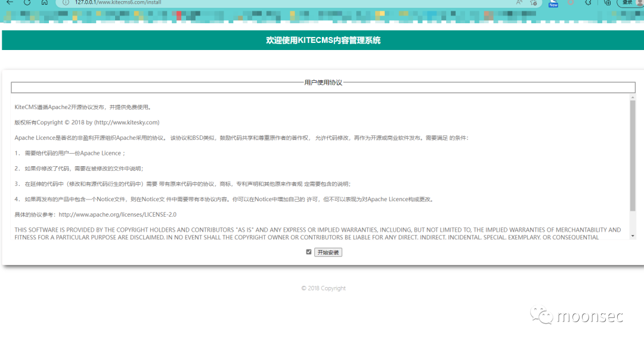Click clause 1 about Apache Licence copy
The image size is (644, 343).
click(70, 153)
